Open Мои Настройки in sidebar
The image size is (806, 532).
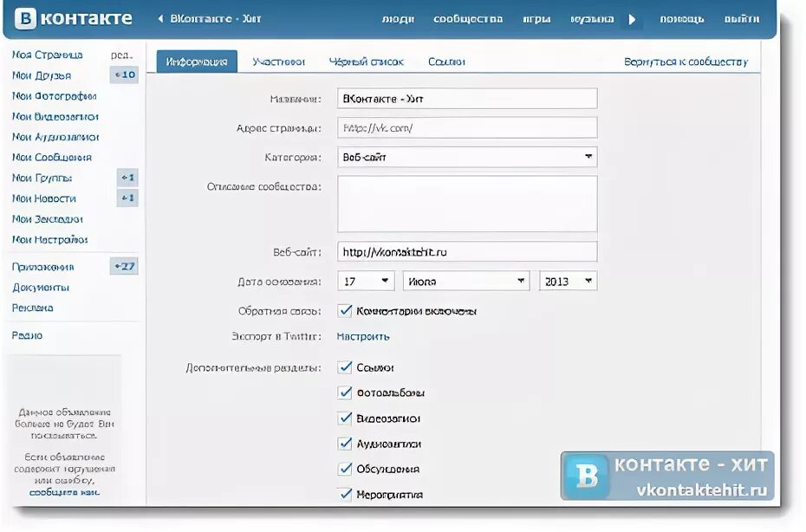tap(50, 239)
